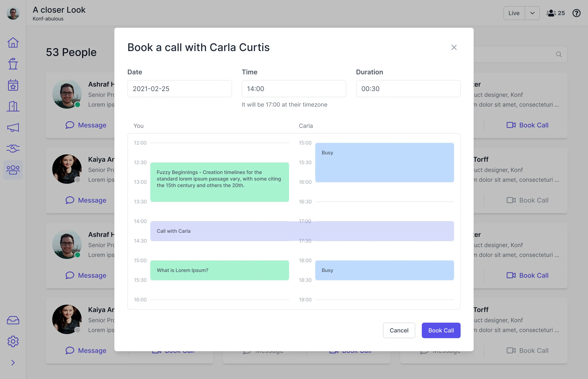
Task: Edit the Time field 14:00
Action: pos(294,89)
